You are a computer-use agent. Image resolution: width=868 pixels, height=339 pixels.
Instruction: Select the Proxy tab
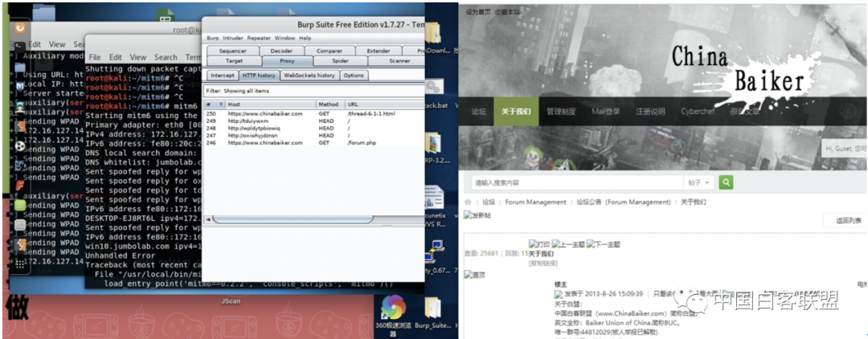point(287,61)
